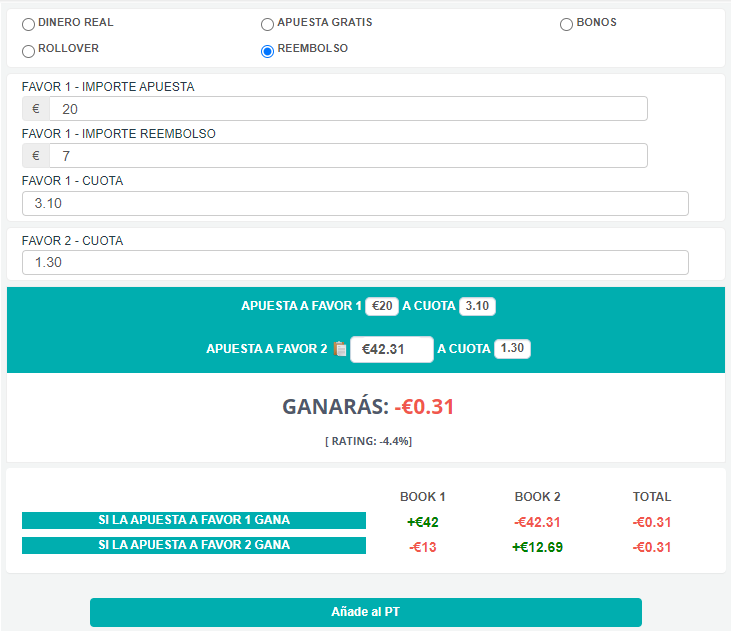Click the BOOK 2 column header

coord(537,497)
